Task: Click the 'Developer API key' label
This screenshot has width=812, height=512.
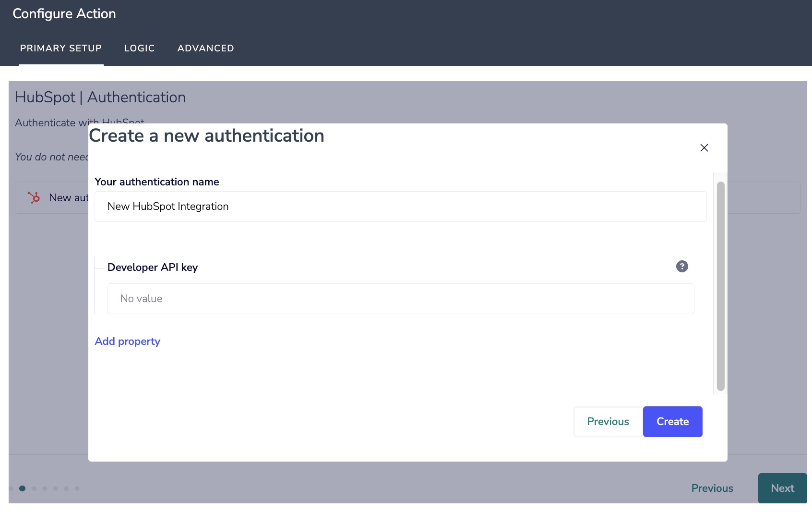Action: point(153,268)
